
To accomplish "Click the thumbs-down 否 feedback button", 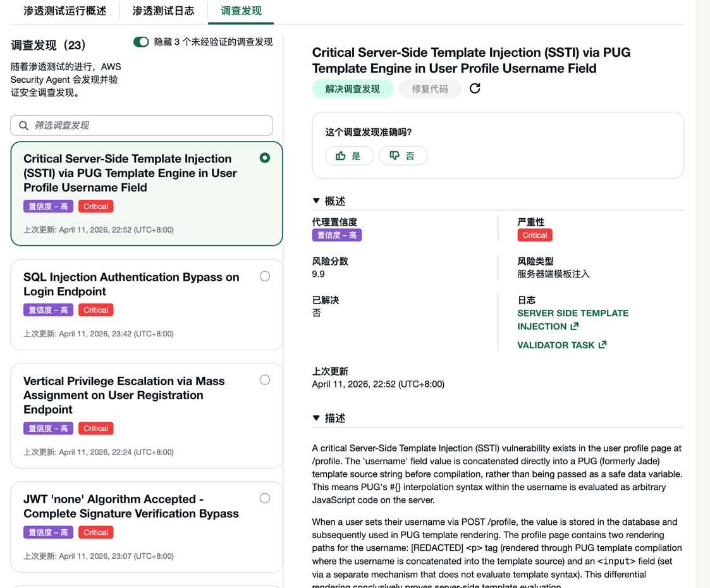I will tap(403, 156).
